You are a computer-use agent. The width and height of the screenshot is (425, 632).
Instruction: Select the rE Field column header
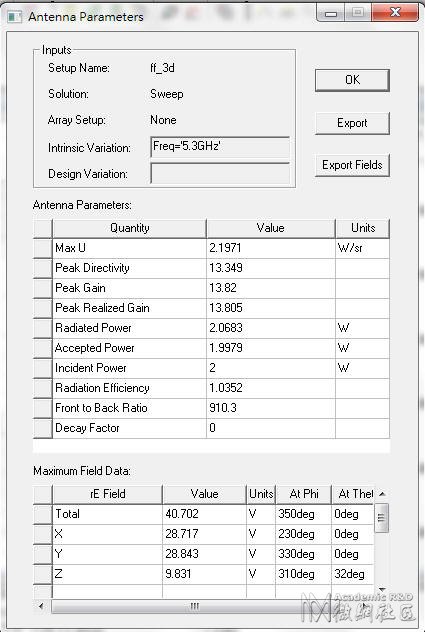(x=108, y=494)
